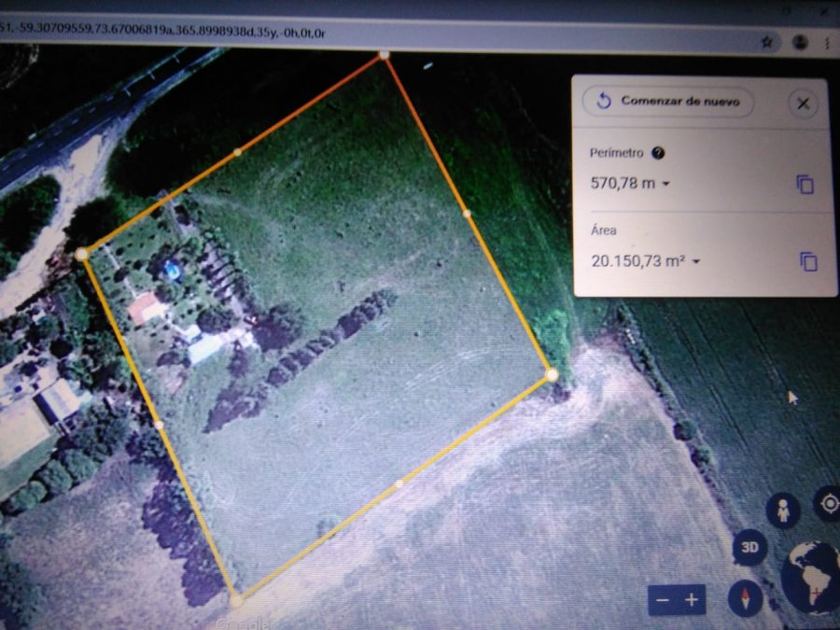Screen dimensions: 840x630
Task: Bookmark page with star icon
Action: tap(766, 42)
